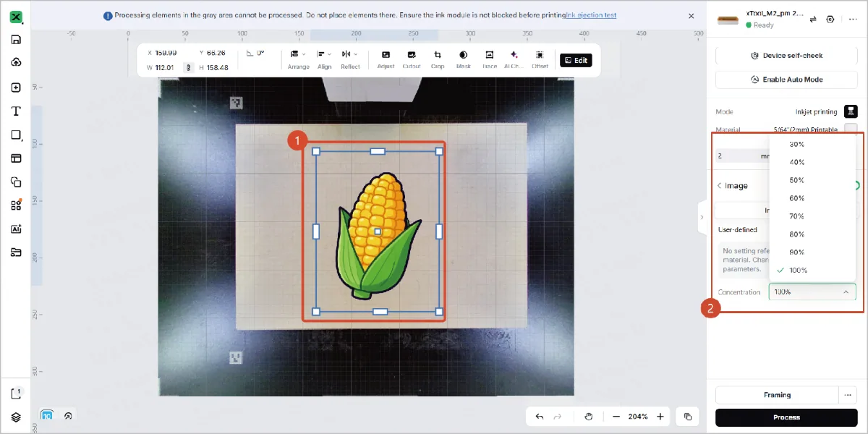Click the Cutout tool
868x434 pixels.
pos(412,59)
